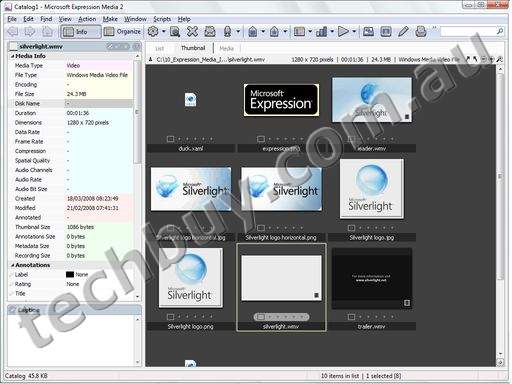Click the second image window toolbar icon
The height and width of the screenshot is (384, 512).
[386, 32]
